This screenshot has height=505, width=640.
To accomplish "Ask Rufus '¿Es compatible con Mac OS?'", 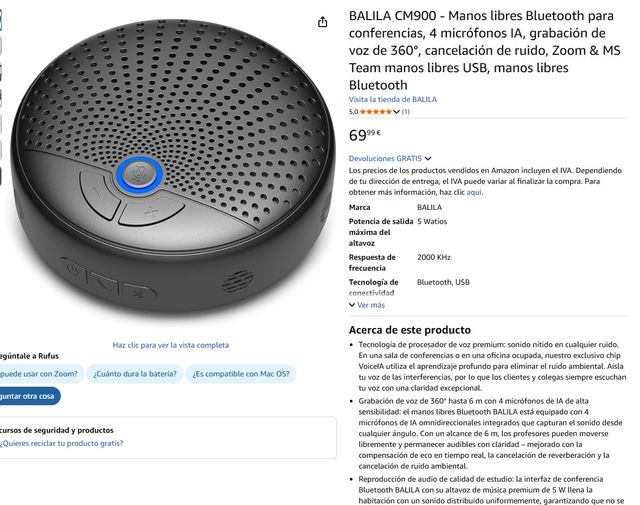I will pos(241,374).
